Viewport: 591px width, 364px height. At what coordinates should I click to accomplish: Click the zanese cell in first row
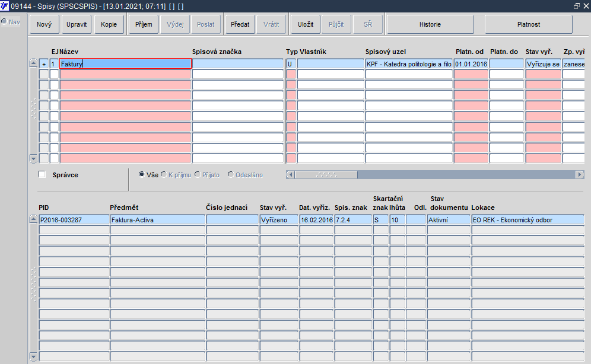point(574,64)
